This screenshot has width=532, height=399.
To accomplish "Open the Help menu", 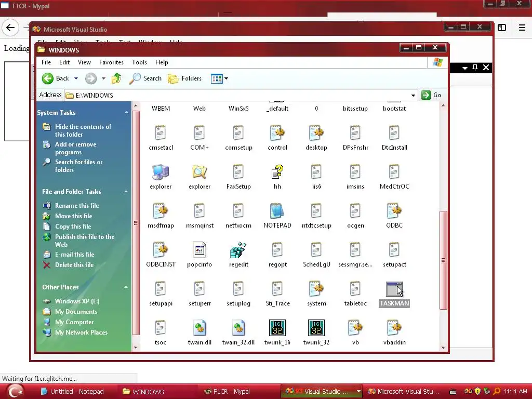I will coord(162,62).
